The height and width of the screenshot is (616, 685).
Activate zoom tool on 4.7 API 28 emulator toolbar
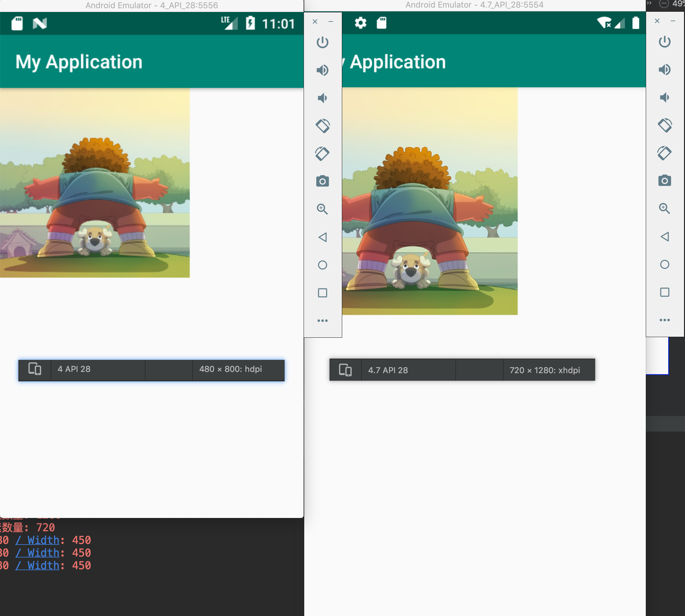(x=664, y=208)
